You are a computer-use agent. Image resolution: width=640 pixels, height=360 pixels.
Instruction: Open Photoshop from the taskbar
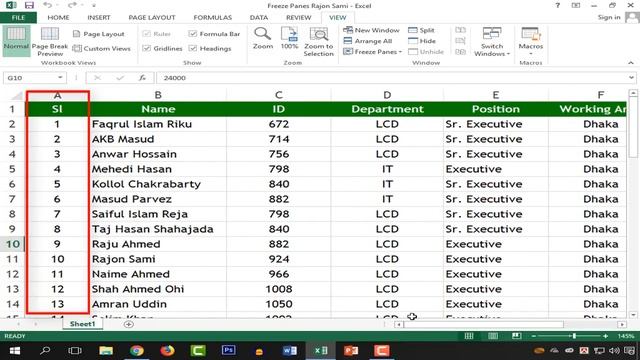[x=229, y=350]
